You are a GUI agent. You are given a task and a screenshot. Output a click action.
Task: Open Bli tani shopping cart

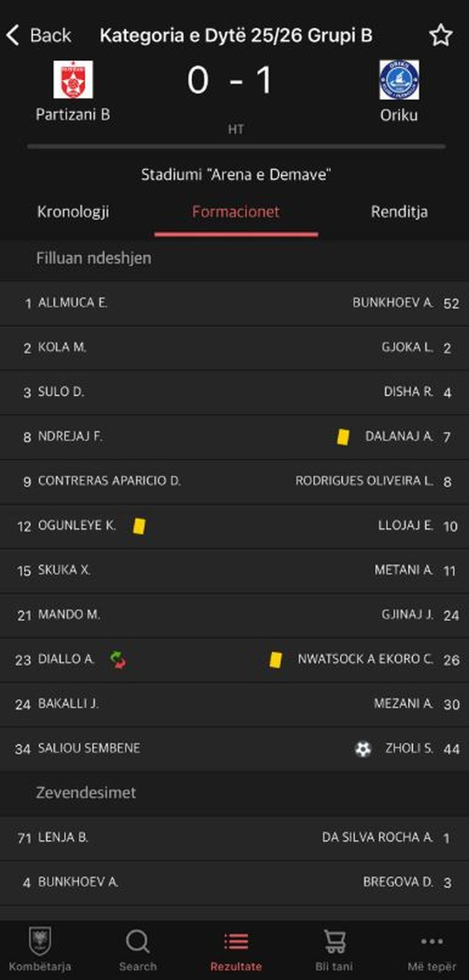[x=334, y=949]
